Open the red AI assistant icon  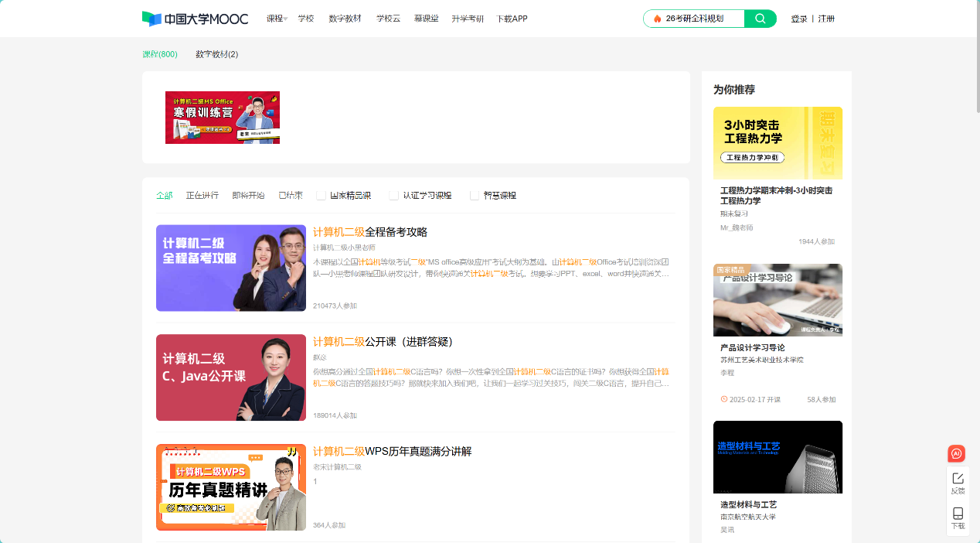pyautogui.click(x=957, y=454)
